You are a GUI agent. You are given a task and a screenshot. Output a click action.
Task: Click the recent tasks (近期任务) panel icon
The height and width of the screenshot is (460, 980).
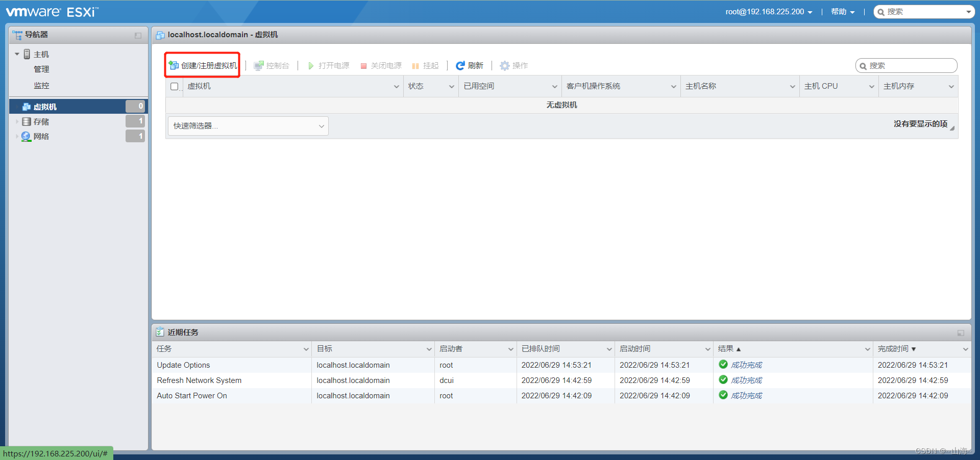160,332
